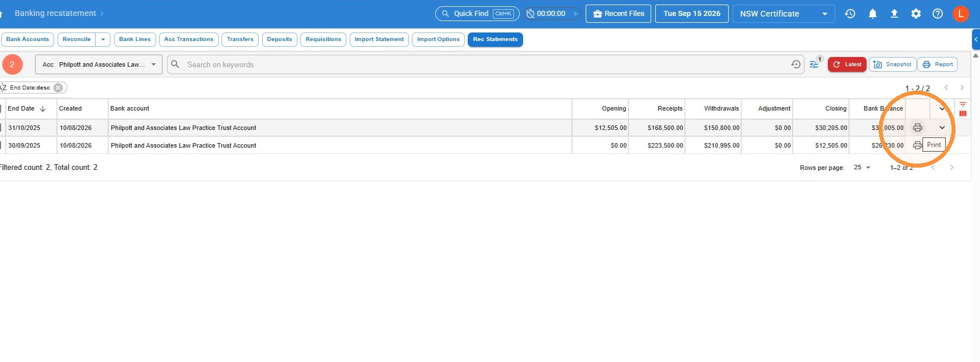Select the Transfers tab
The height and width of the screenshot is (362, 980).
(240, 39)
